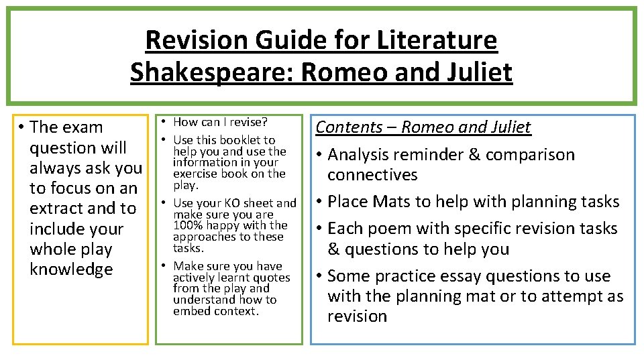Click the title line 'Revision Guide for Literature'
644x362 pixels.
point(321,40)
